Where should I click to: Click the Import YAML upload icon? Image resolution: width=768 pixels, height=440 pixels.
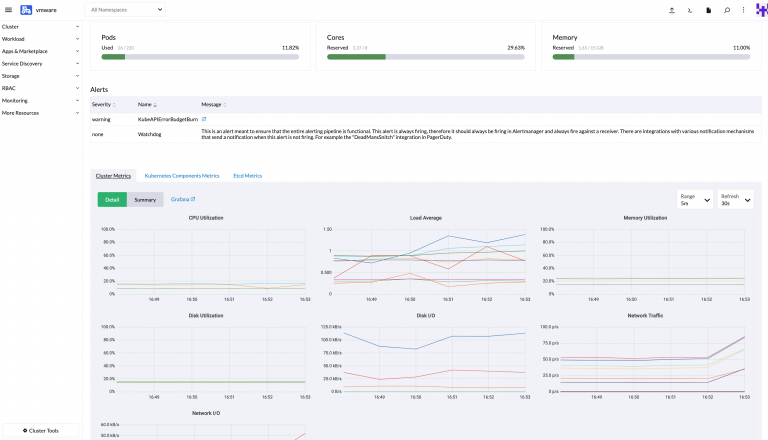671,9
